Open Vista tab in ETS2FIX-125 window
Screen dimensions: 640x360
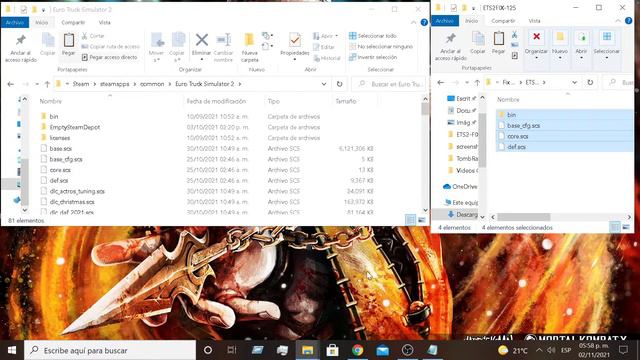[x=534, y=21]
